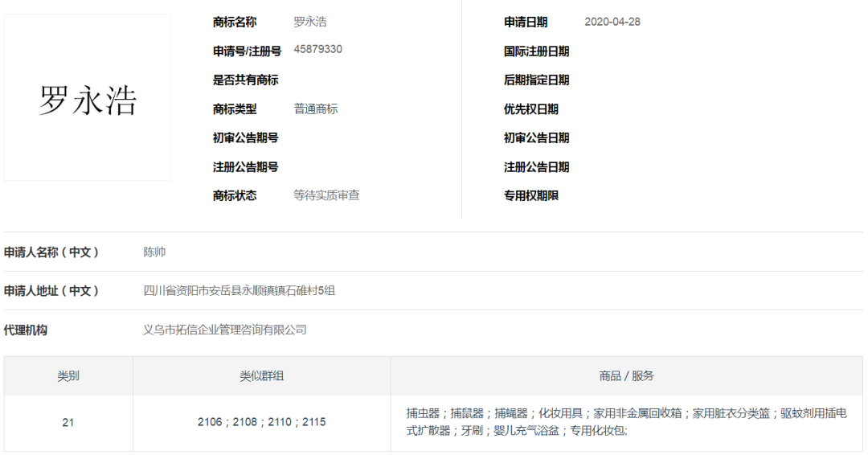Click the agency name 义乌市拓信企业管理咨询有限公司

pyautogui.click(x=225, y=330)
